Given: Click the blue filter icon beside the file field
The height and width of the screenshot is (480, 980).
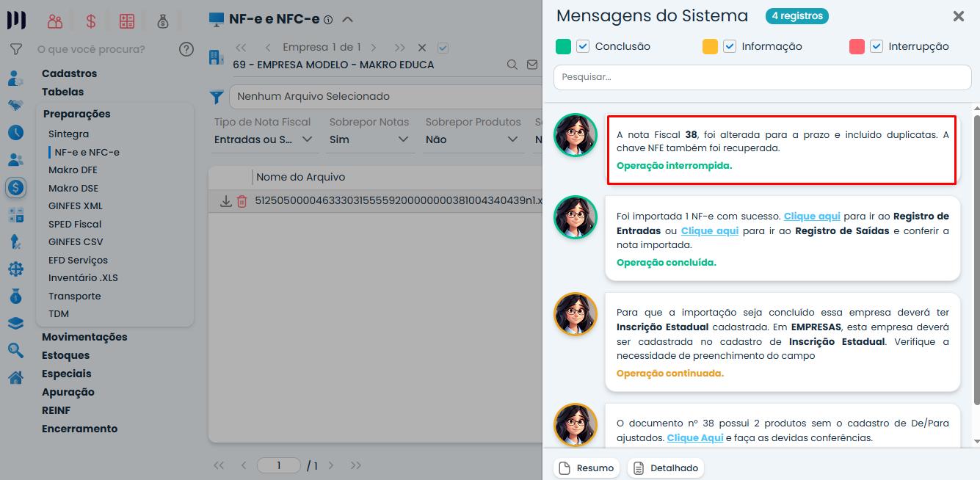Looking at the screenshot, I should (x=217, y=97).
